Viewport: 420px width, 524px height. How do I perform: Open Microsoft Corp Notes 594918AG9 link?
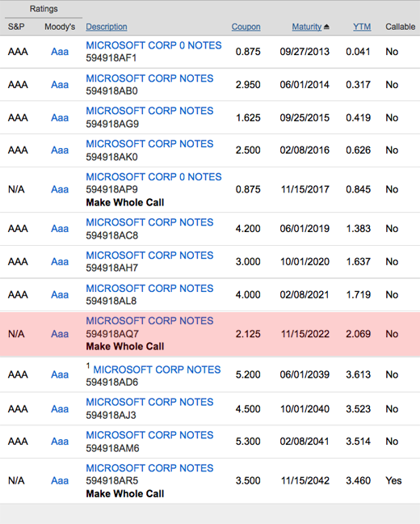coord(149,111)
